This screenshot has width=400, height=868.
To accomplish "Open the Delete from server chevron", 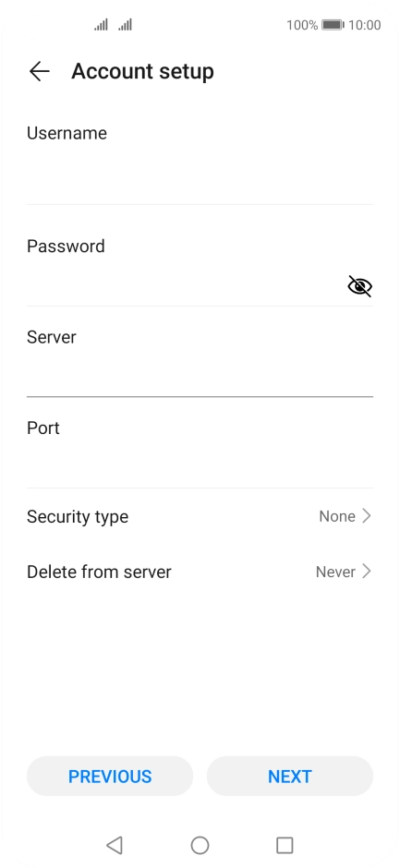I will click(x=366, y=572).
